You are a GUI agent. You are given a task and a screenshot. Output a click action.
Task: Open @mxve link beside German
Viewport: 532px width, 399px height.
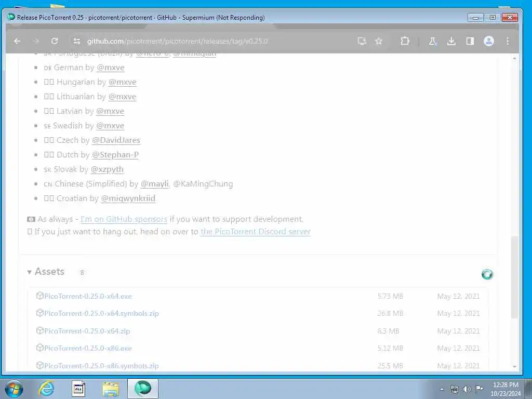tap(111, 68)
